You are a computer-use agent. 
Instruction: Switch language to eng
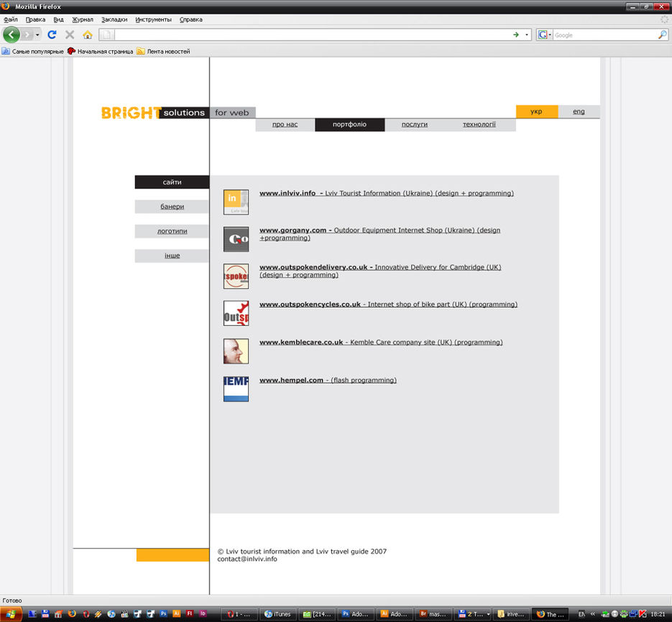point(579,111)
